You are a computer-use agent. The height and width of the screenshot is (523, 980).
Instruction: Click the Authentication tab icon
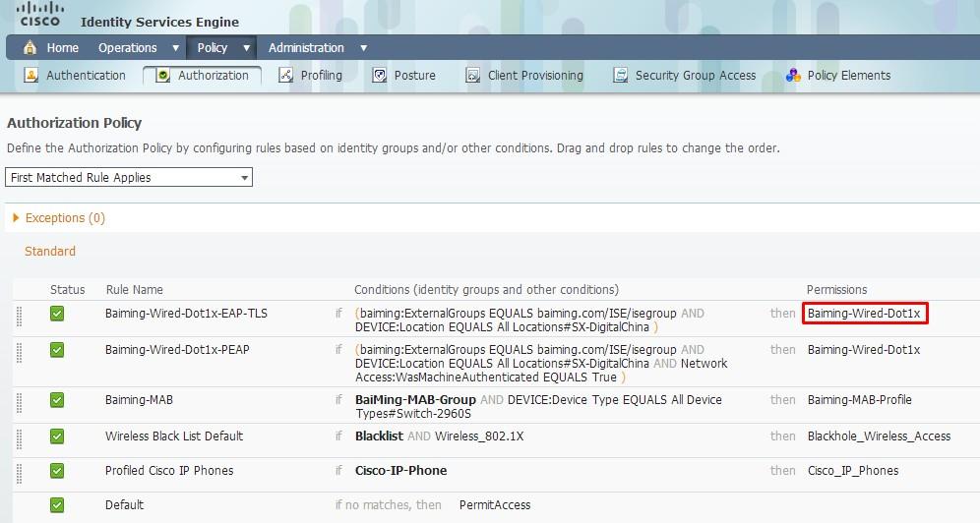click(31, 76)
